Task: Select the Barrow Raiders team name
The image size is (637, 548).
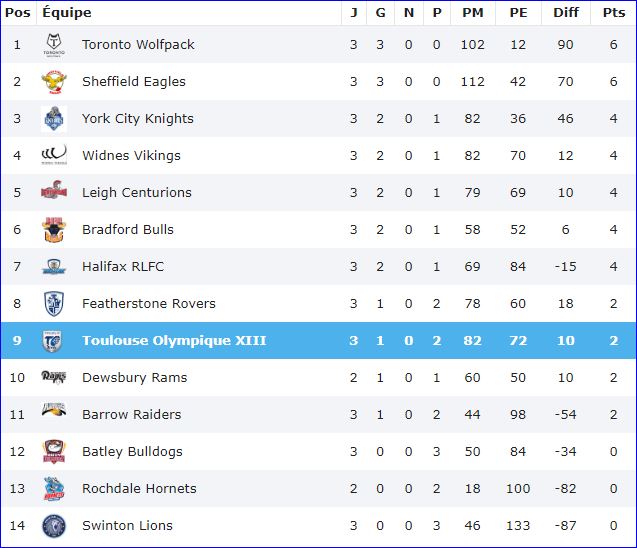Action: pyautogui.click(x=131, y=415)
